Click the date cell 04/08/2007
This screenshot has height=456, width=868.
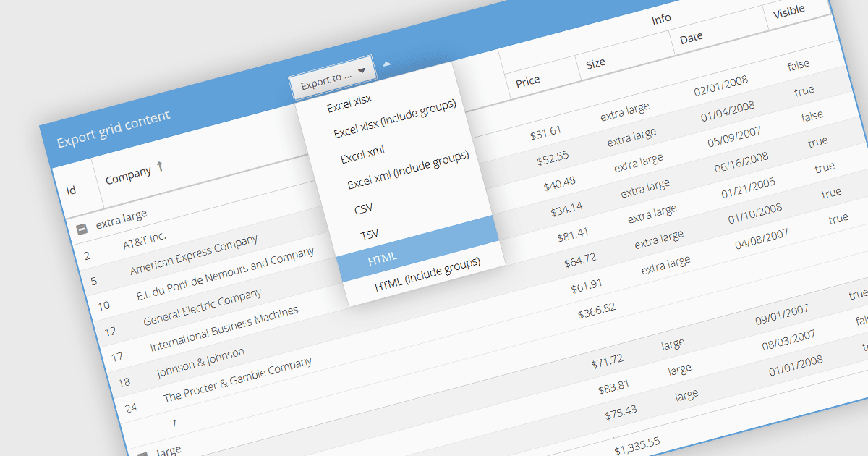[762, 240]
